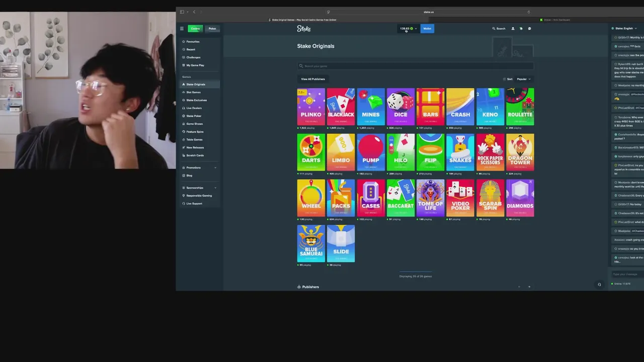Launch the Roulette game

(520, 106)
